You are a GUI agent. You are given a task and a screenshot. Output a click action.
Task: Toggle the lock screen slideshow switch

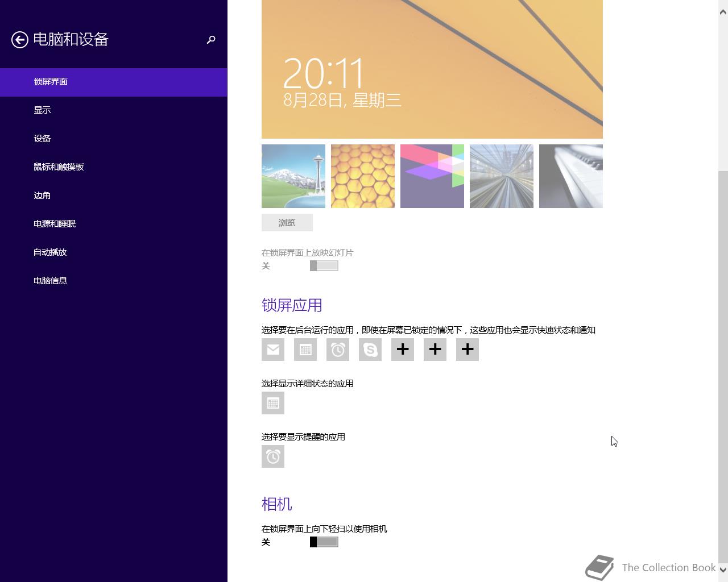click(x=324, y=265)
